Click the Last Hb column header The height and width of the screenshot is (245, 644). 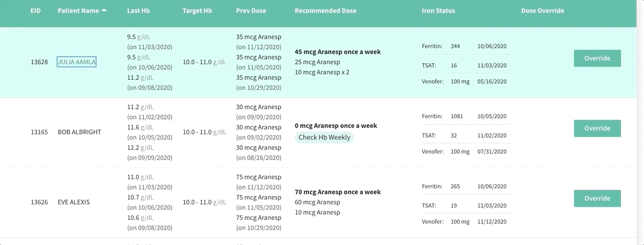click(x=138, y=11)
